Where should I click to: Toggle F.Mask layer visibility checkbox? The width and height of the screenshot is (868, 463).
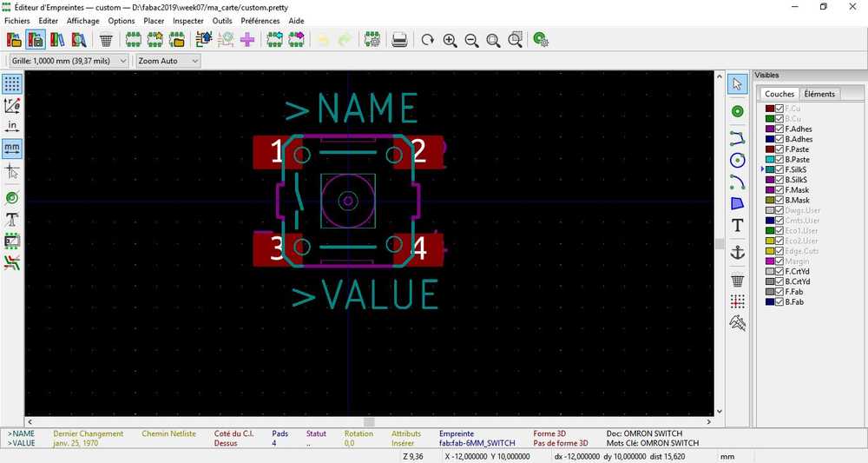coord(779,190)
